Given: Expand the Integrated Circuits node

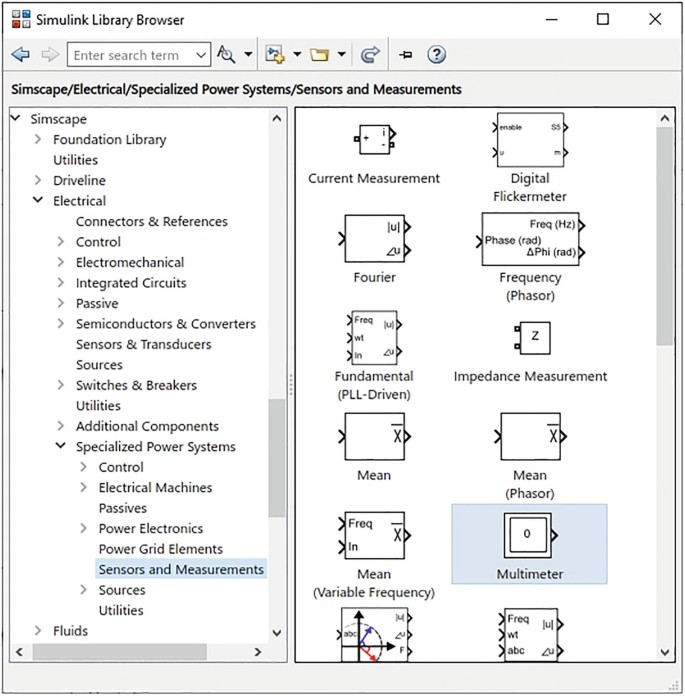Looking at the screenshot, I should [61, 282].
